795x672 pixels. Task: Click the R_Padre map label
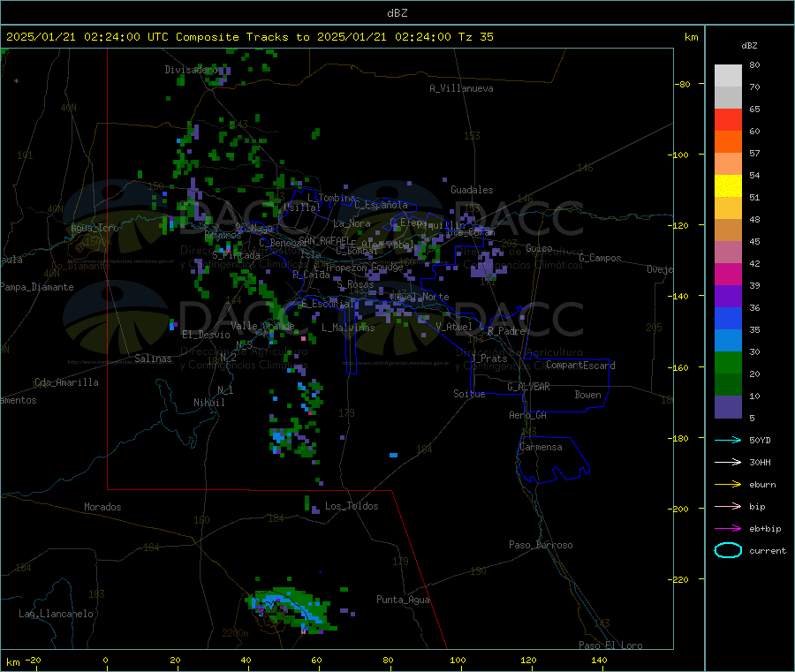coord(506,331)
